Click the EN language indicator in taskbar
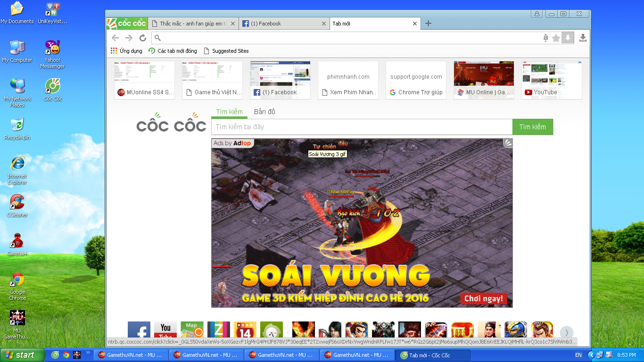The image size is (644, 362). [578, 355]
